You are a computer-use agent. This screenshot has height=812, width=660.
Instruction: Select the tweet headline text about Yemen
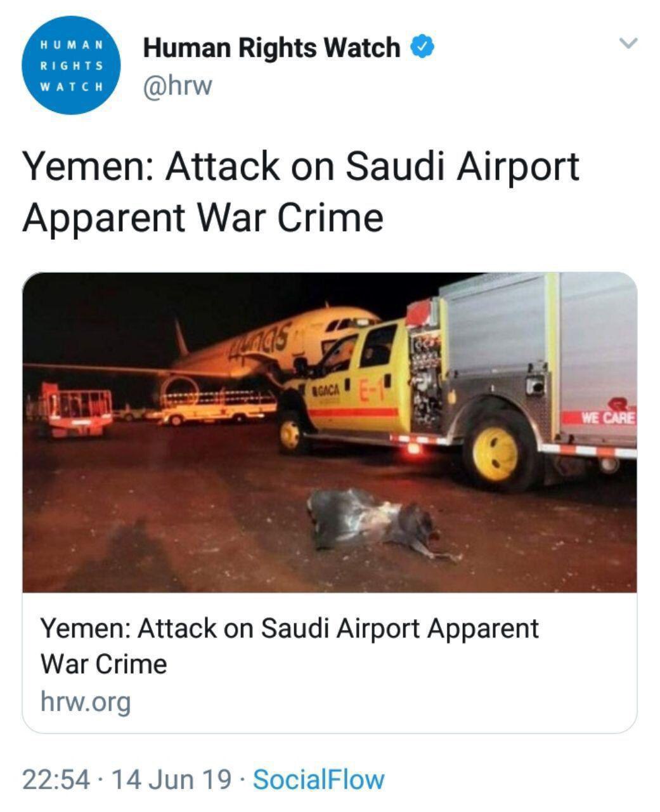[x=301, y=192]
